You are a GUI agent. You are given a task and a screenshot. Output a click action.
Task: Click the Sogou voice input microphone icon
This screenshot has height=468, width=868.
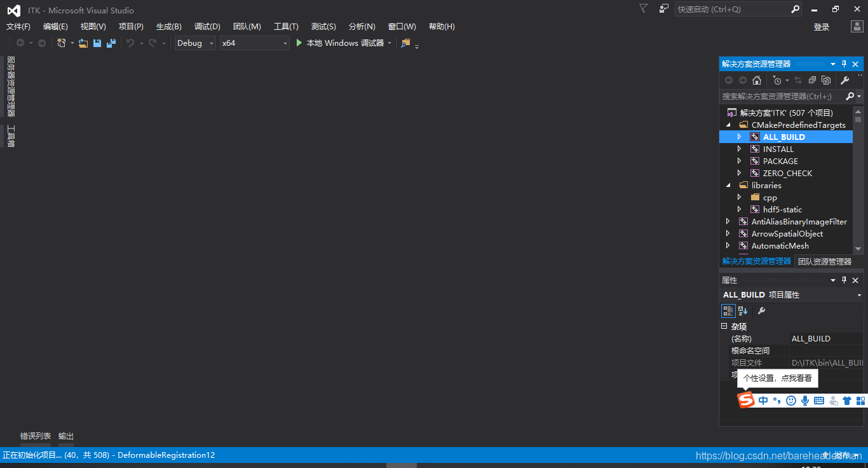pyautogui.click(x=805, y=401)
